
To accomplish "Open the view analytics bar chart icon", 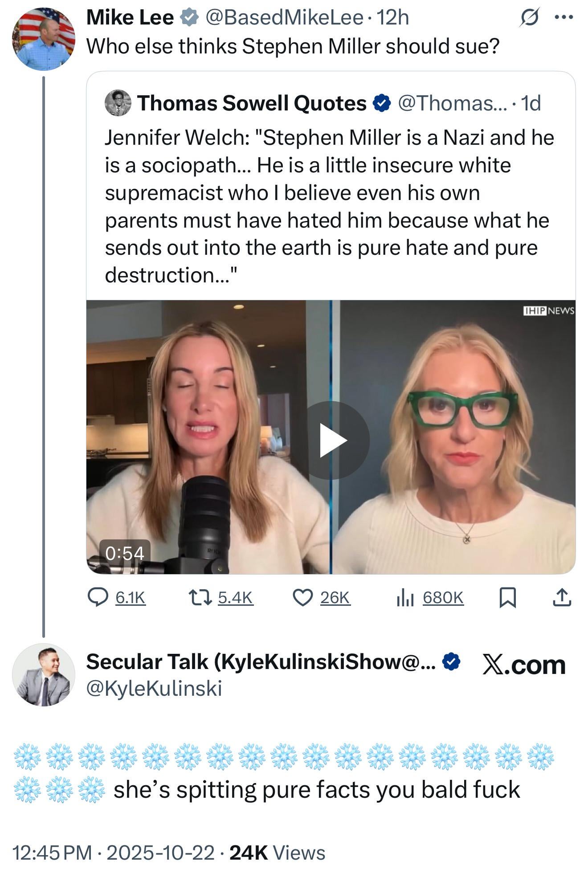I will 405,597.
